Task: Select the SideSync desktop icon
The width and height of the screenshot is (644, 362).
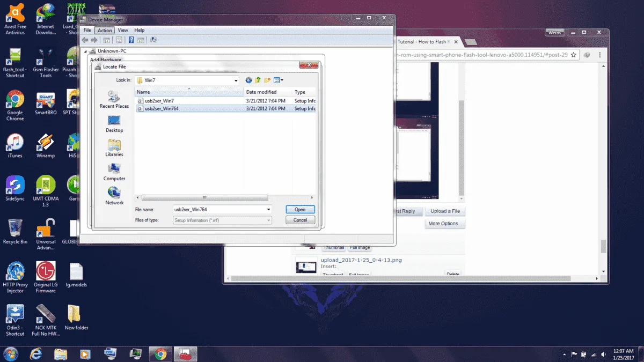Action: pyautogui.click(x=15, y=189)
